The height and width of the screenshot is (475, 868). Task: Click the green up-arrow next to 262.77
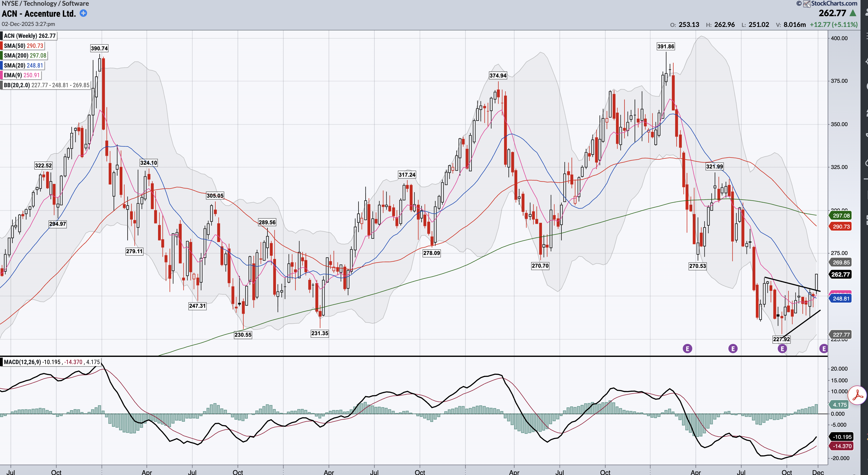[853, 13]
